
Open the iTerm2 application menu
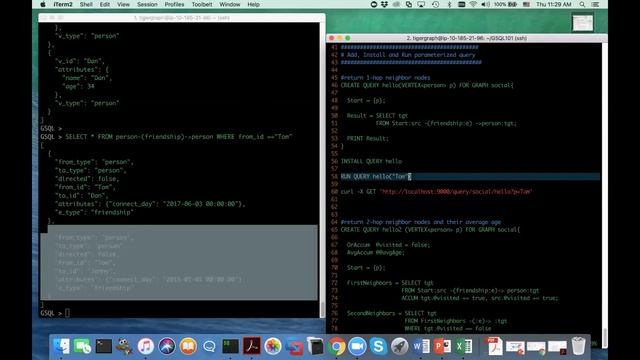pos(63,4)
